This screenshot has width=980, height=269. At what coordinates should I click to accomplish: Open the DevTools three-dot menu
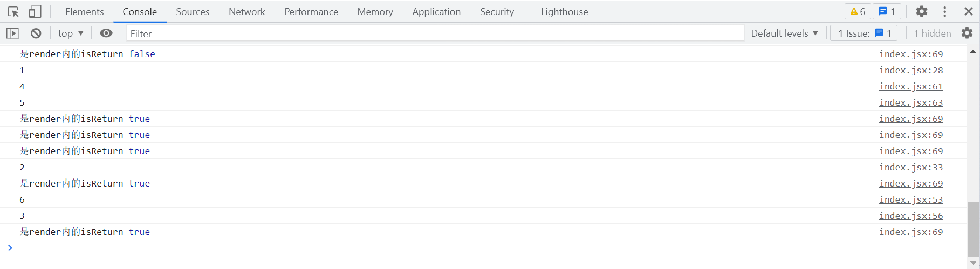944,12
